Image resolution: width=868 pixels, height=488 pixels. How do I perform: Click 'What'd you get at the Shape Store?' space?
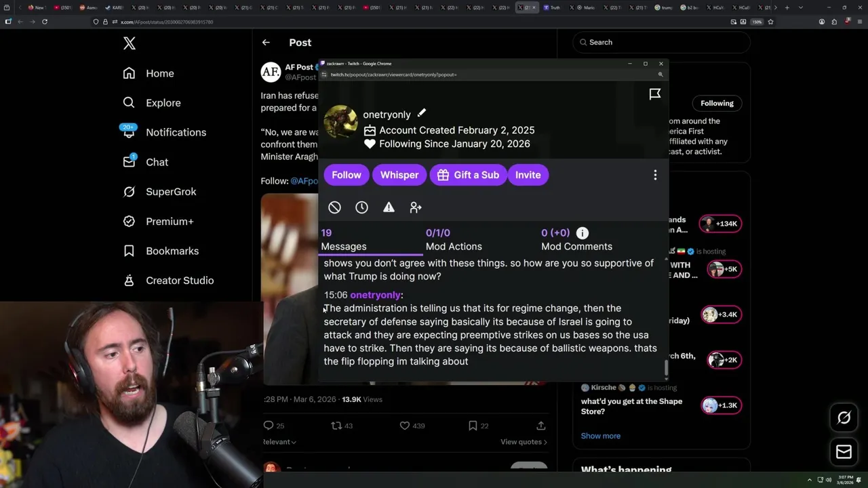tap(631, 406)
